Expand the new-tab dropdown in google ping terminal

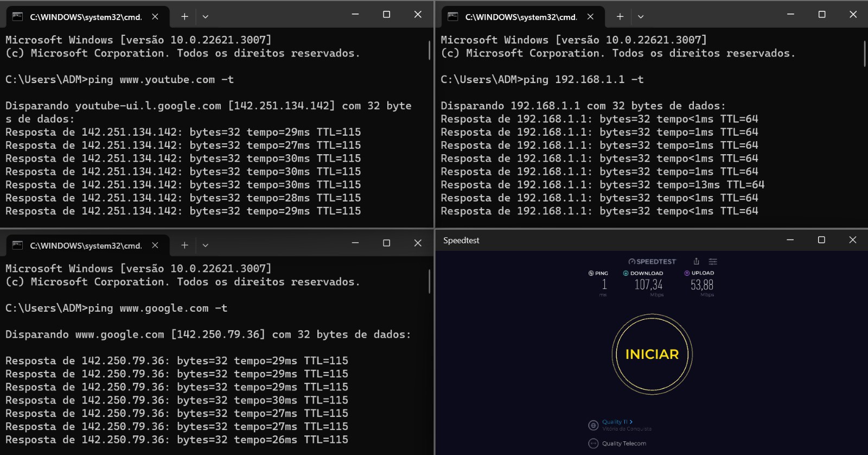click(x=206, y=245)
